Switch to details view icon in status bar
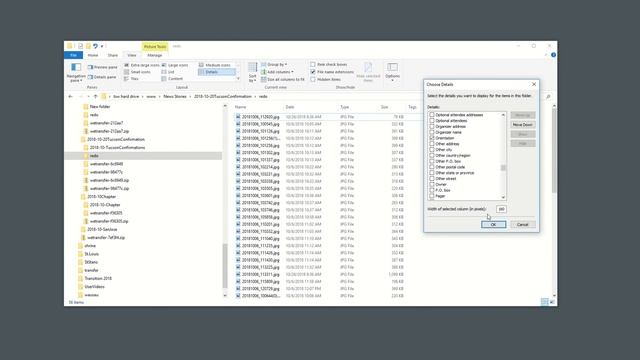 [544, 302]
